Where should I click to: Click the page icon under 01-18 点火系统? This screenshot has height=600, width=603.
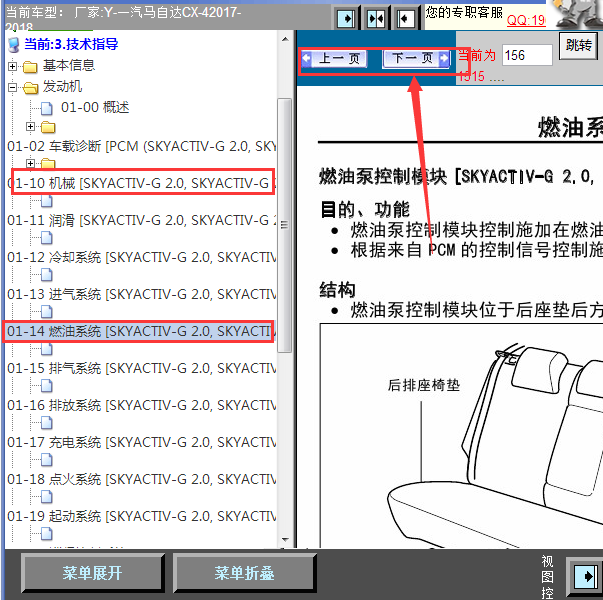[x=47, y=497]
